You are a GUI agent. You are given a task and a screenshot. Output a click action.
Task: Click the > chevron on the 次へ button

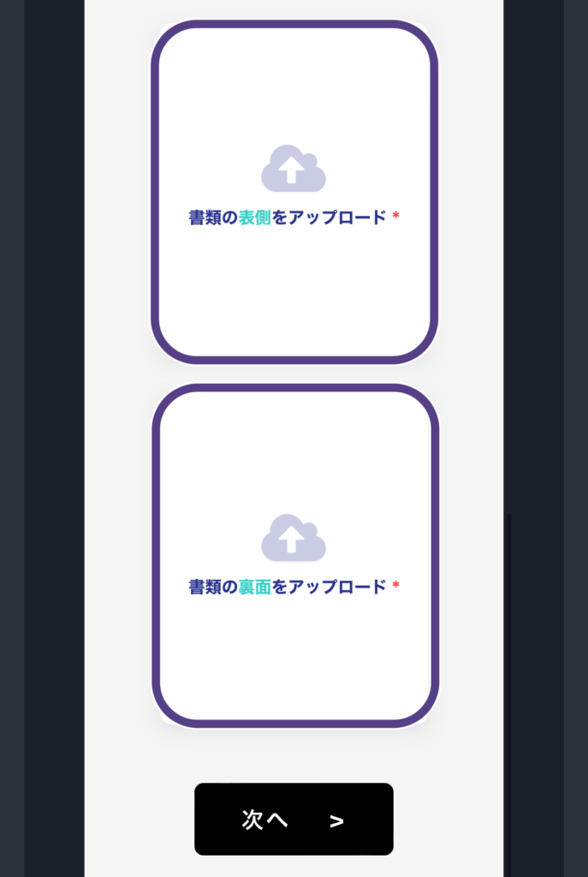tap(336, 821)
